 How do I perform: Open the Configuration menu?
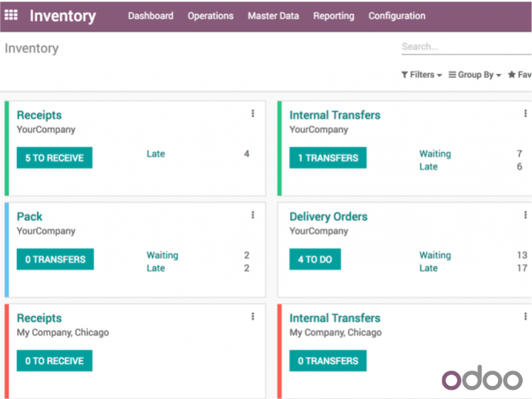(396, 16)
